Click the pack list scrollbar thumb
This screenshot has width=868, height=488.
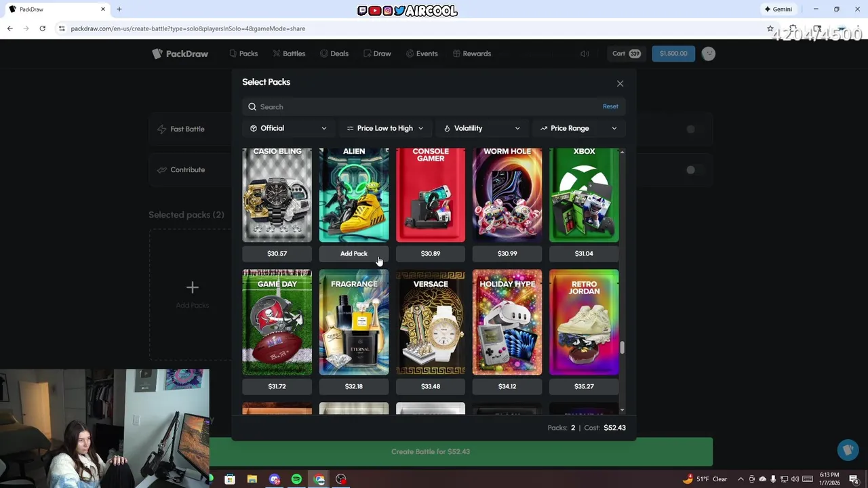point(622,348)
